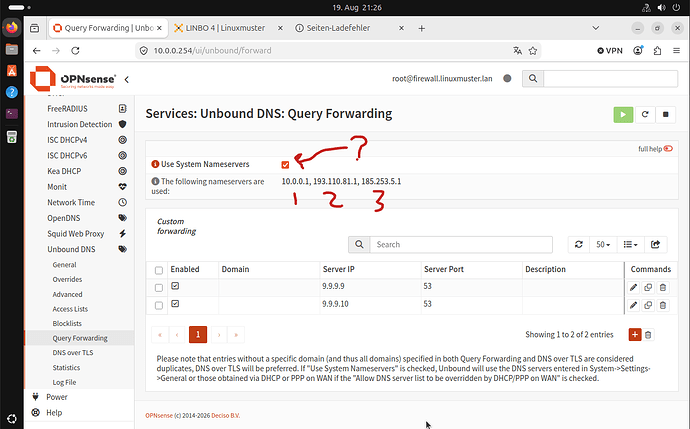Show help for Use System Nameservers
Viewport: 690px width, 429px height.
pos(155,164)
